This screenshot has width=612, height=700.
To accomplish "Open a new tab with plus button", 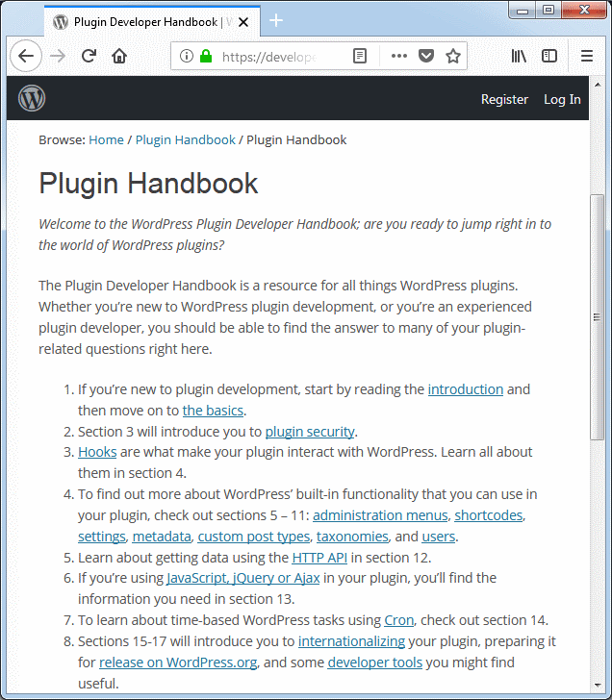I will pos(276,20).
